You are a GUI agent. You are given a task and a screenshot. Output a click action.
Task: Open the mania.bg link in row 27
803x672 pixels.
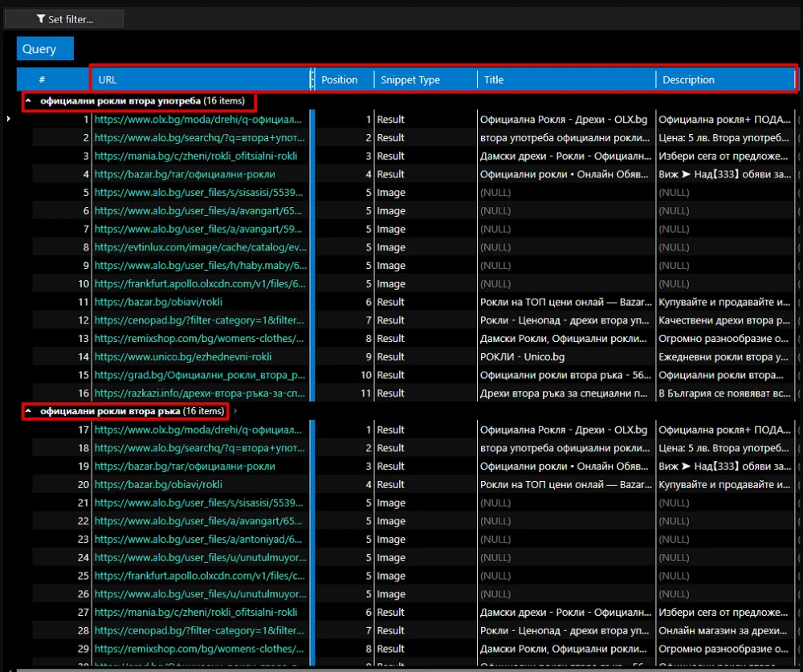pyautogui.click(x=196, y=613)
